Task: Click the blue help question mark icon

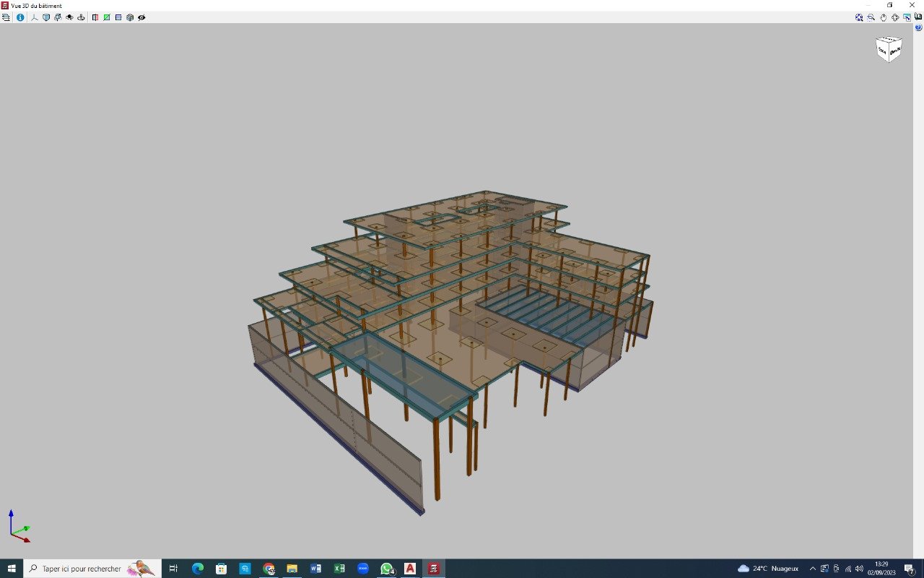Action: pos(918,27)
